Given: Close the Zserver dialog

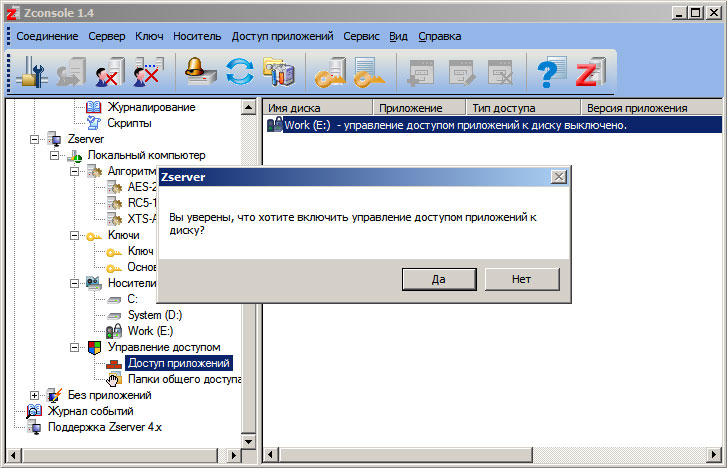Looking at the screenshot, I should [559, 177].
